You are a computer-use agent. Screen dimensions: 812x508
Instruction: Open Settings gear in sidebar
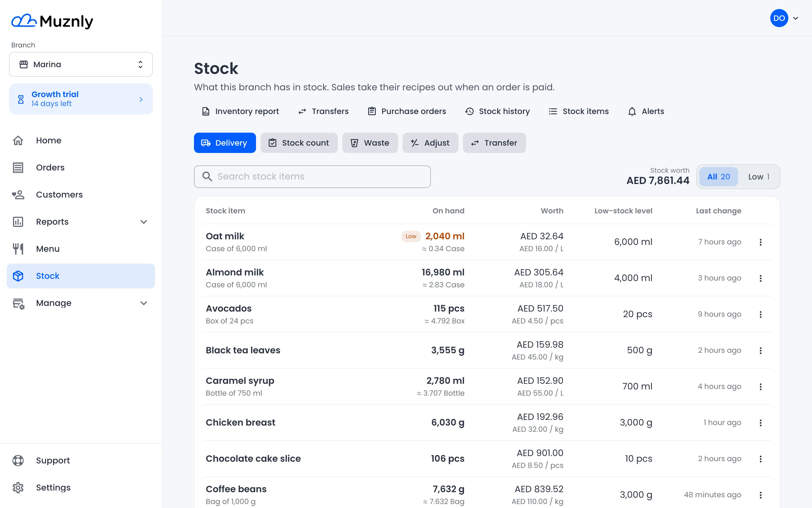tap(81, 487)
